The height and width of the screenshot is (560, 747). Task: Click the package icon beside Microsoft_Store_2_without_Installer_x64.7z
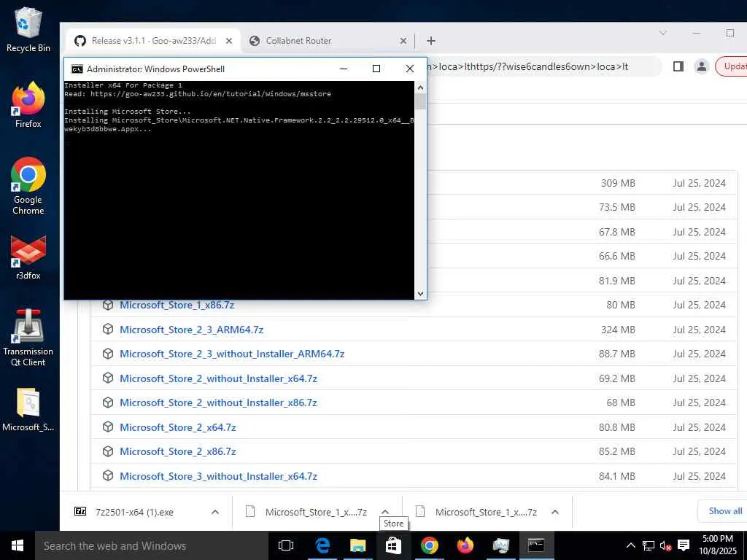(108, 378)
